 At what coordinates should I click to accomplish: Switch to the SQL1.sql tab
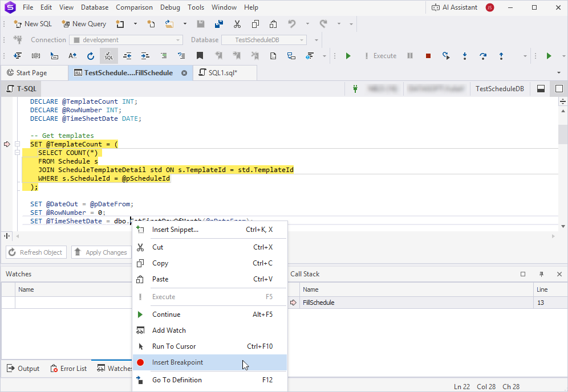click(222, 73)
